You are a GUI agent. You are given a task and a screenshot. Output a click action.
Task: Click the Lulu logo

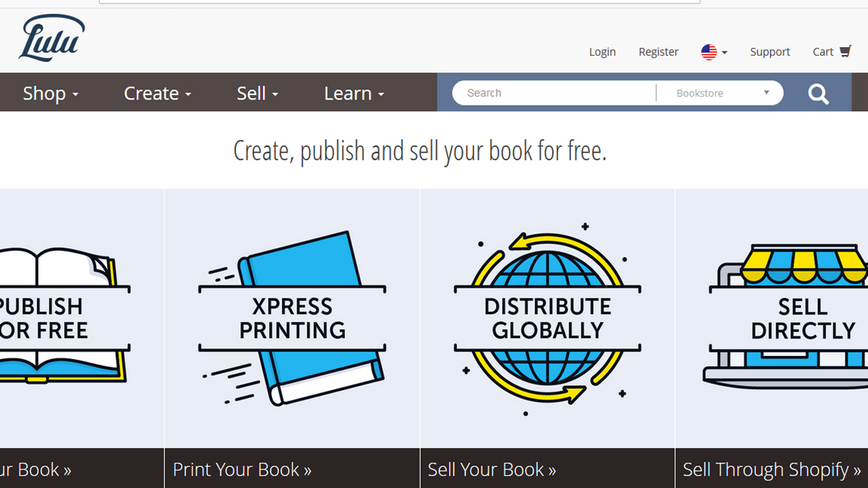(52, 39)
